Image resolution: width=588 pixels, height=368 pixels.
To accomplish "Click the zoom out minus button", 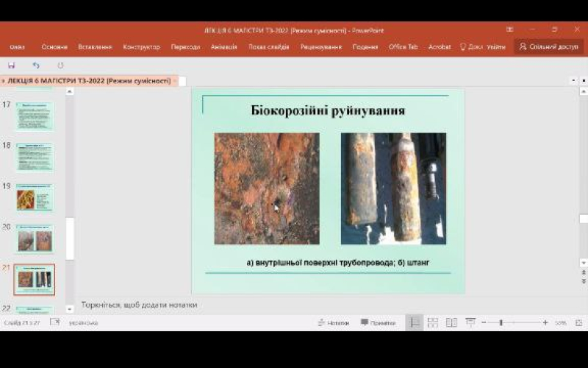I will [x=484, y=322].
